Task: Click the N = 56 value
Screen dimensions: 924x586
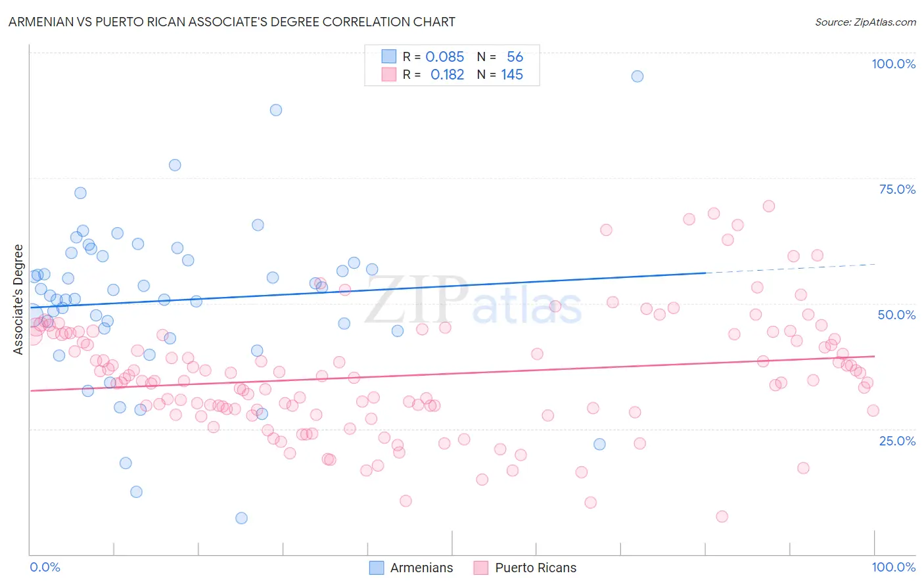Action: 500,56
